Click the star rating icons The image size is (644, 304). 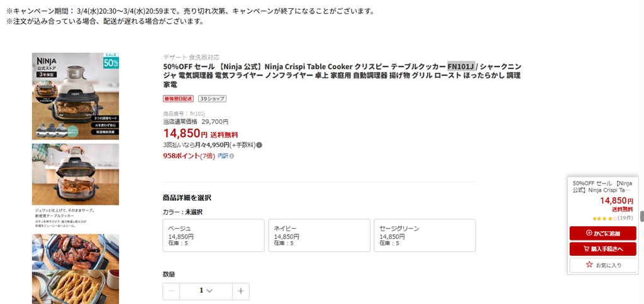point(602,218)
